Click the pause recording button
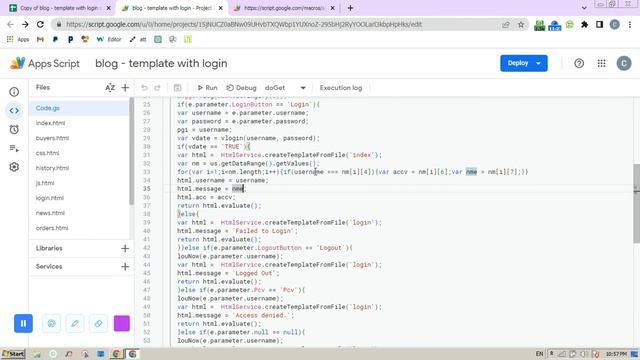 23,323
